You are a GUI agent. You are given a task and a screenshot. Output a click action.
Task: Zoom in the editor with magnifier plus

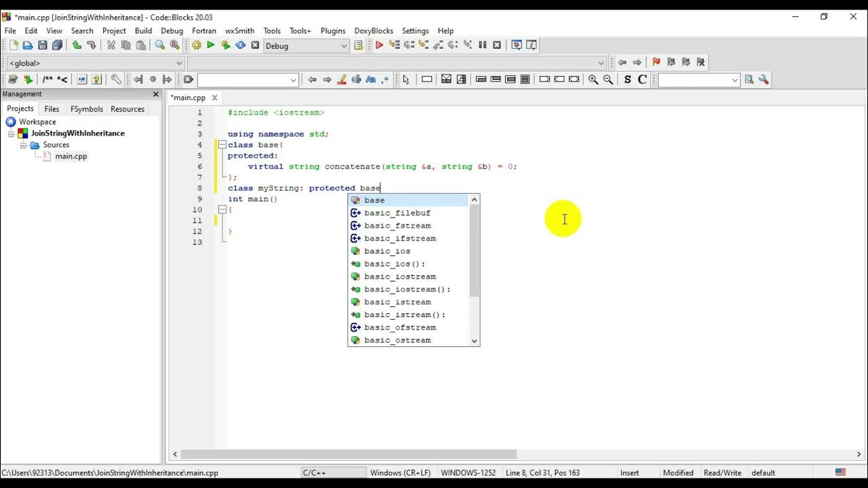(x=593, y=80)
